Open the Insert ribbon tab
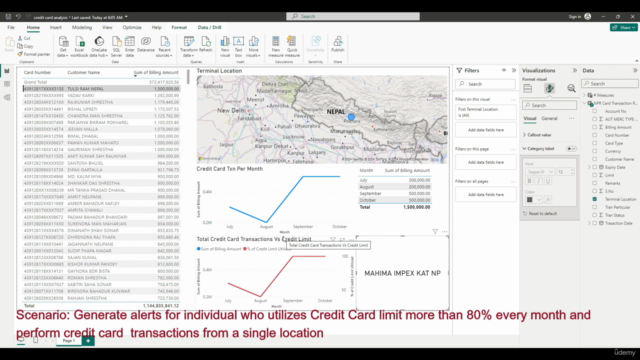Image resolution: width=640 pixels, height=360 pixels. pyautogui.click(x=56, y=27)
